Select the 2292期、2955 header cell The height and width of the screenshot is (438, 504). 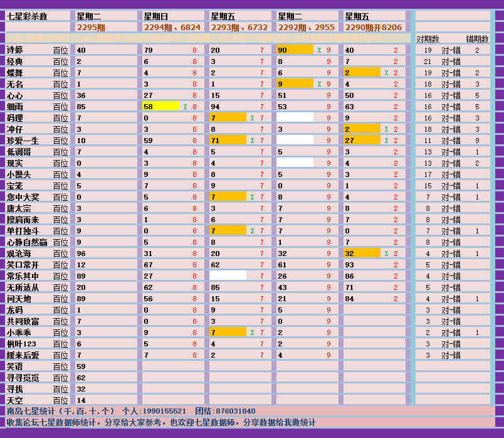click(x=306, y=28)
